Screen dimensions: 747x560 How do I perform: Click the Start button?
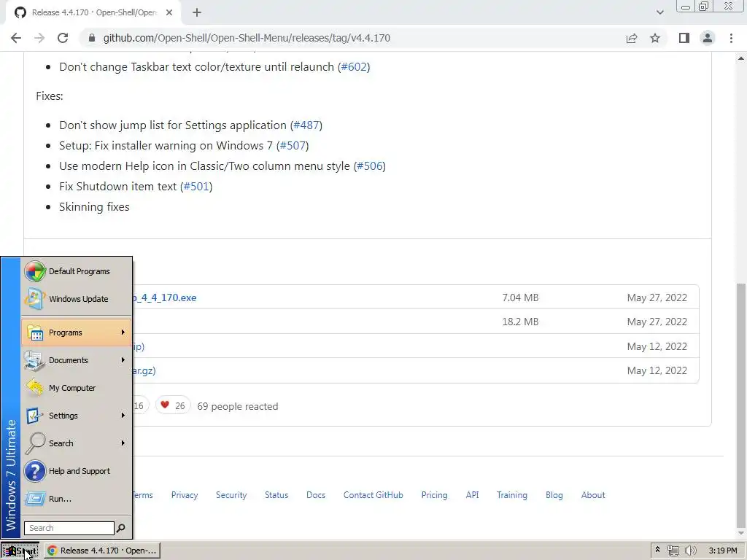coord(20,551)
